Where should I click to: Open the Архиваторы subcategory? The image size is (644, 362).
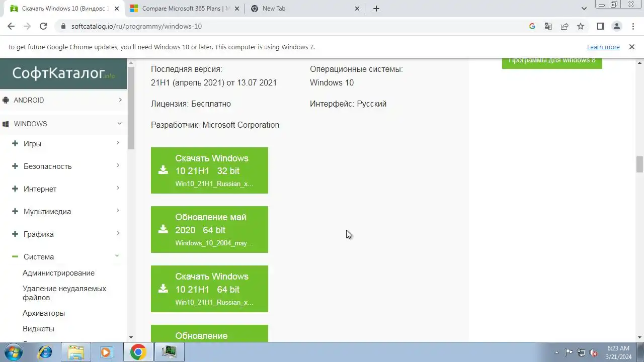tap(44, 313)
